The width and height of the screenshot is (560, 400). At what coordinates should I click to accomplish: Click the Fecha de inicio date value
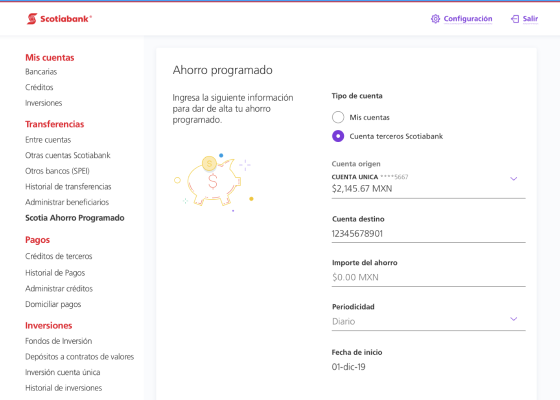pyautogui.click(x=349, y=367)
